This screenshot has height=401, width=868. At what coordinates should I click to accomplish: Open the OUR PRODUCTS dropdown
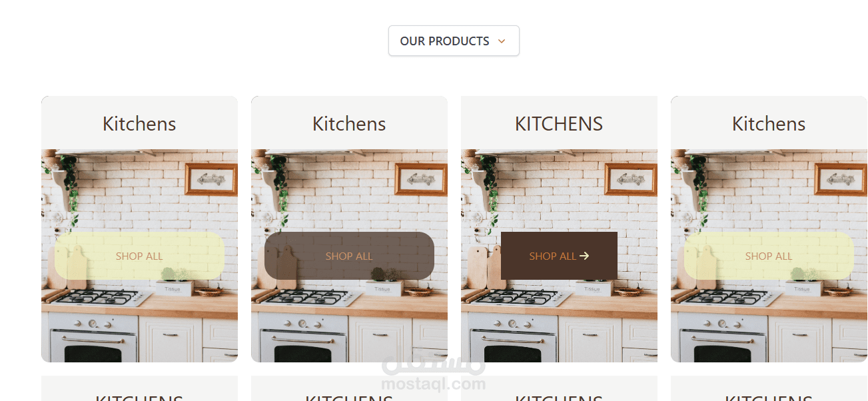[454, 41]
